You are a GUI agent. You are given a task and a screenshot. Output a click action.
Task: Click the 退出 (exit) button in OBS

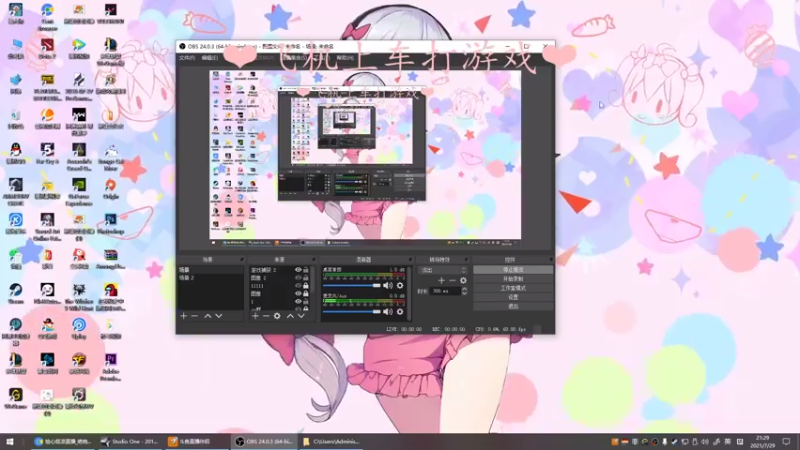513,306
